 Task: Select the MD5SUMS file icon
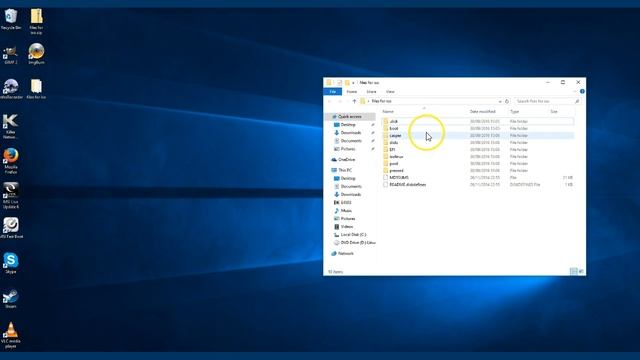click(386, 178)
